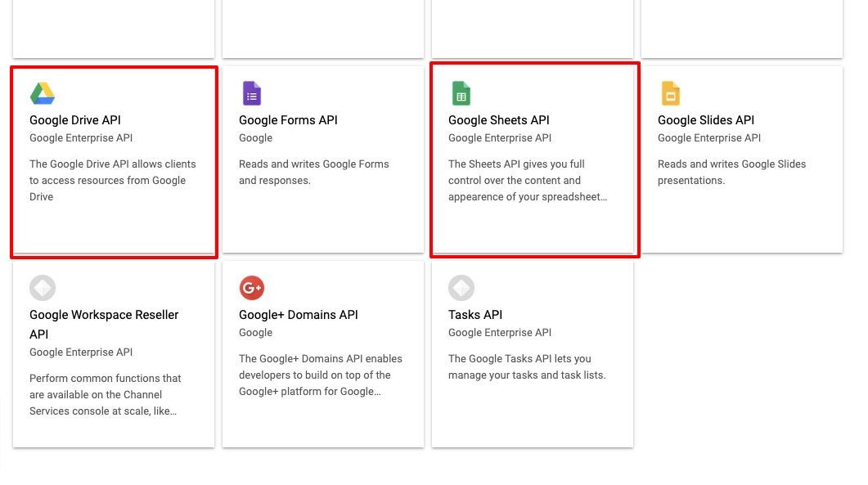Click the Google Drive triangle icon
The width and height of the screenshot is (868, 485).
click(x=43, y=93)
